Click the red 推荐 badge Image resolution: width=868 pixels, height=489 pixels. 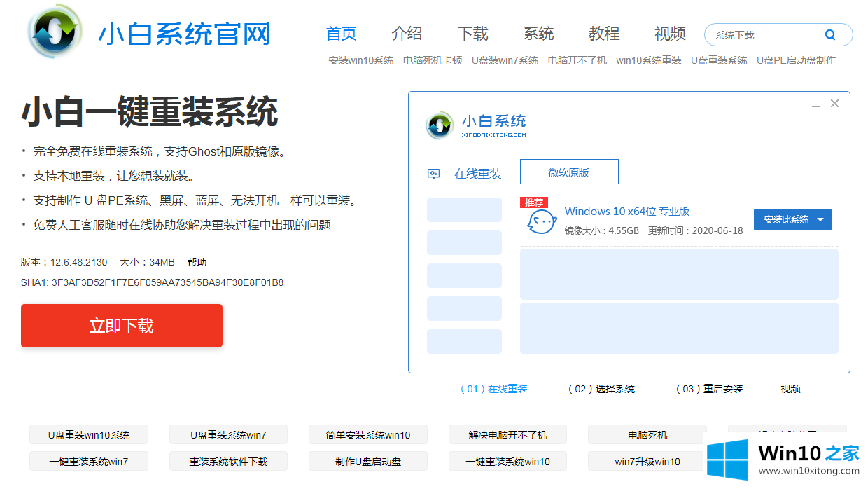[x=534, y=202]
